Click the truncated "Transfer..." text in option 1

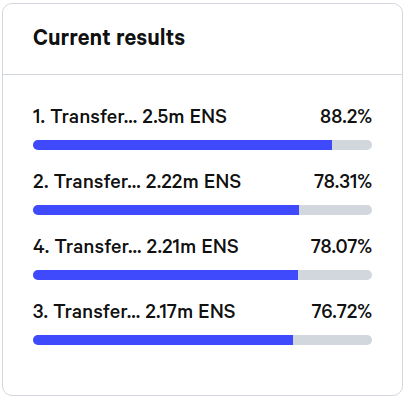point(94,116)
